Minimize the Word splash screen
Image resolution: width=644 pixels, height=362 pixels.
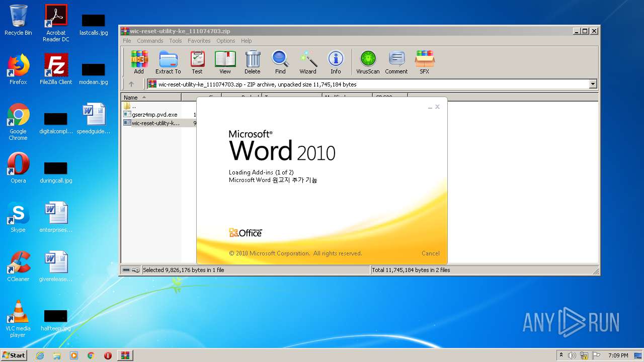430,107
